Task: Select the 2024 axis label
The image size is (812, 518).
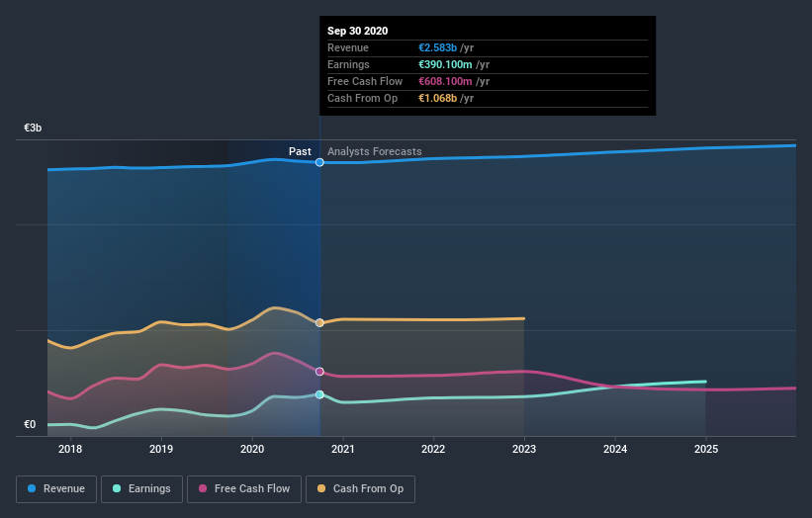Action: tap(615, 449)
